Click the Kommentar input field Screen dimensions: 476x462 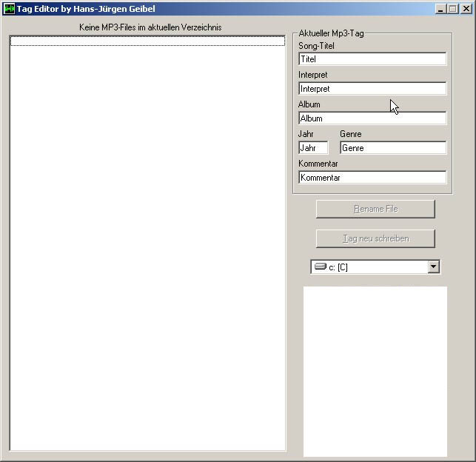[372, 178]
